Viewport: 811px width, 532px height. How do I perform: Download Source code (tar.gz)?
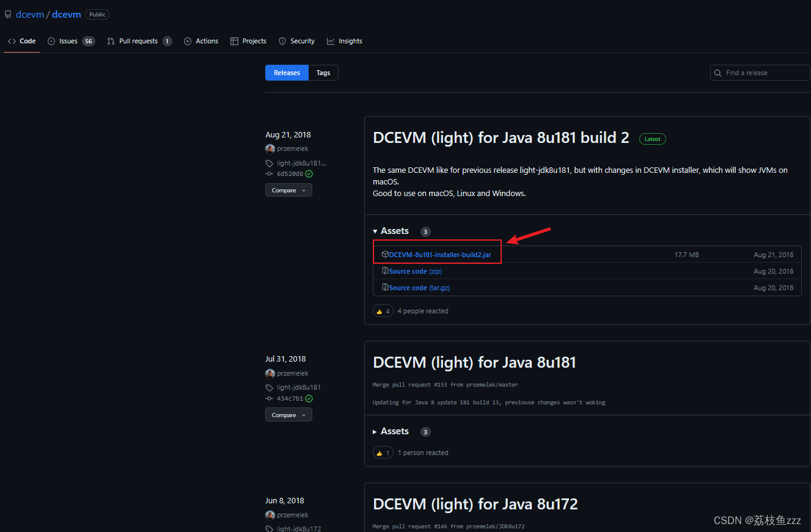[419, 288]
